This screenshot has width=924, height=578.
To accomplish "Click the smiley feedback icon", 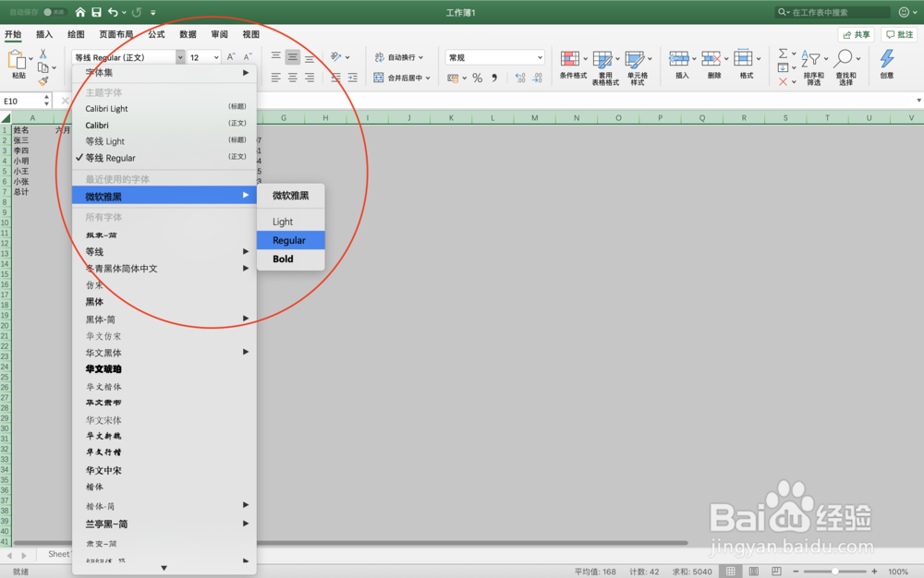I will [x=904, y=12].
